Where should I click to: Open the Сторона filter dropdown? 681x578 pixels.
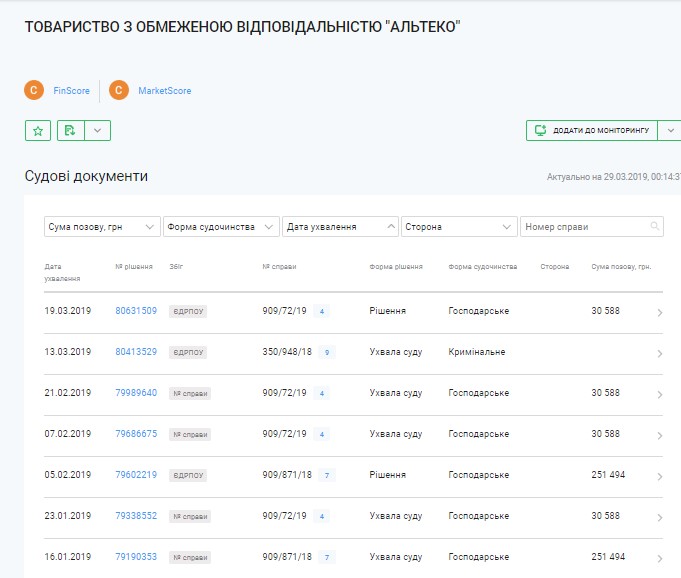tap(459, 227)
